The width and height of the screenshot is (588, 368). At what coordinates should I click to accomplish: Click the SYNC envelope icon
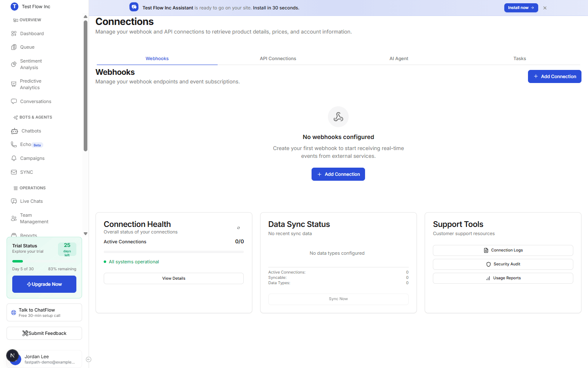14,172
